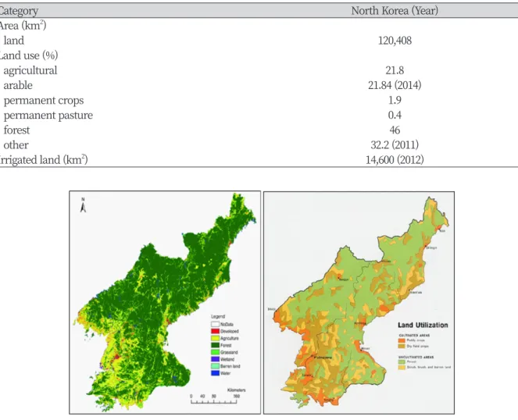
Task: Click the kilometers scale bar on left map
Action: [x=214, y=401]
